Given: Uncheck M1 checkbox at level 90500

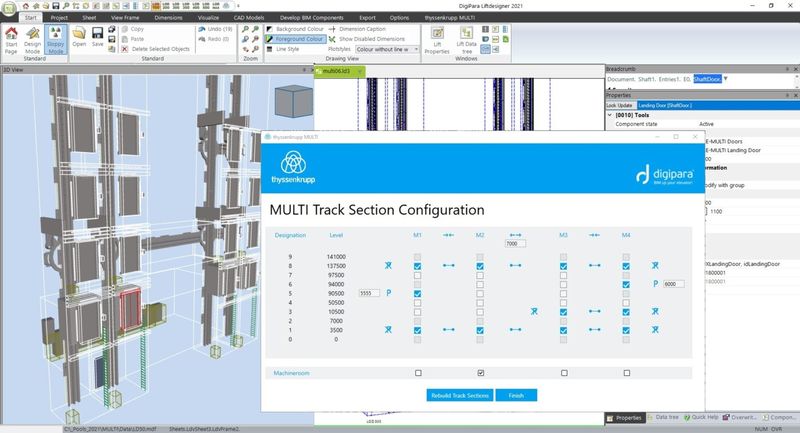Looking at the screenshot, I should (417, 293).
